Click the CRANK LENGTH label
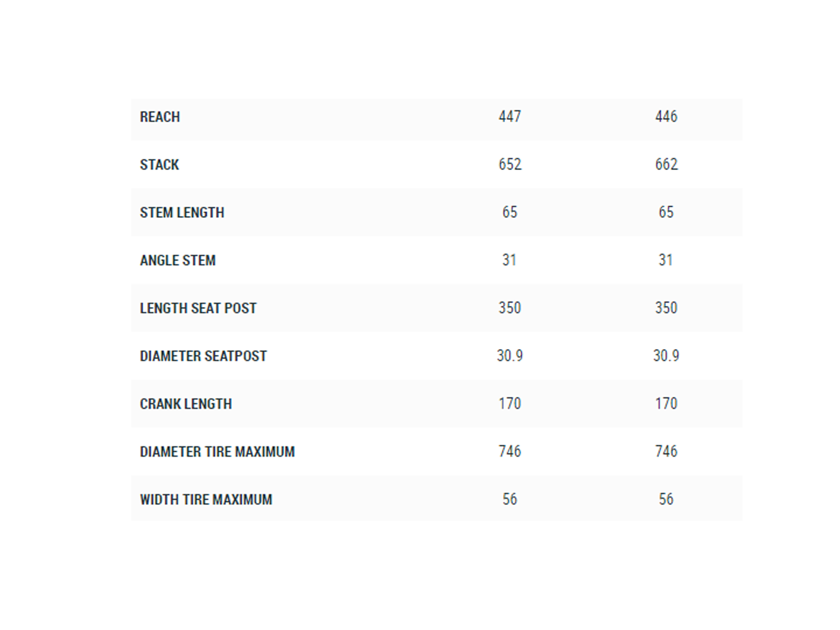This screenshot has width=840, height=630. point(186,404)
